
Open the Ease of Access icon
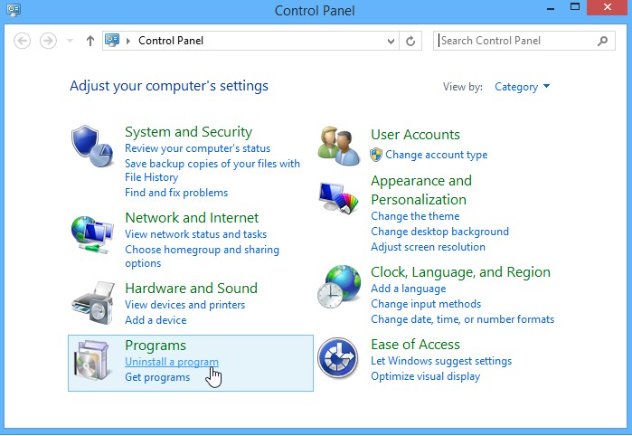338,358
